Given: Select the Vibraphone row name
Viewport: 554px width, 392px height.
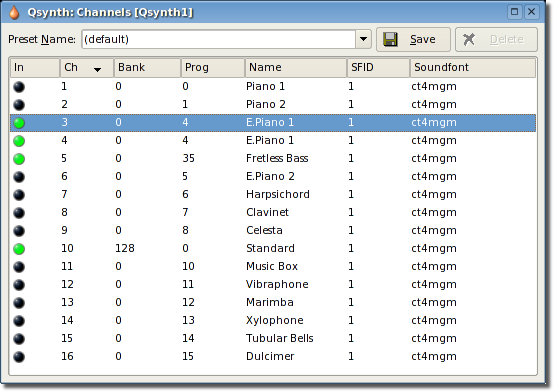Looking at the screenshot, I should click(x=277, y=285).
